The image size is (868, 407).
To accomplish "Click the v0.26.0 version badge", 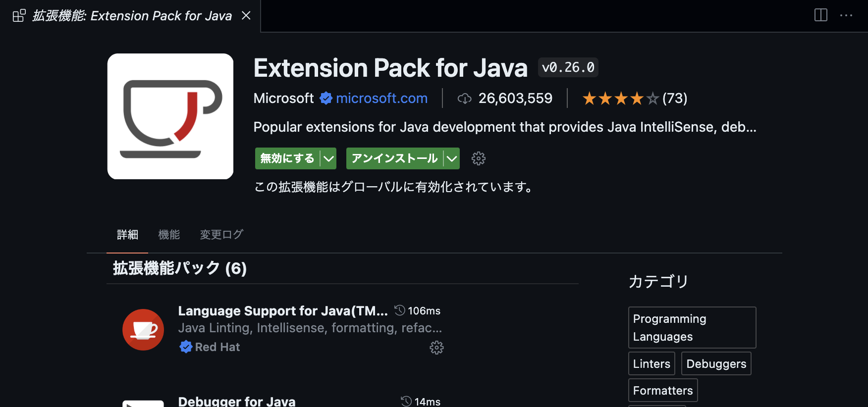I will [568, 67].
